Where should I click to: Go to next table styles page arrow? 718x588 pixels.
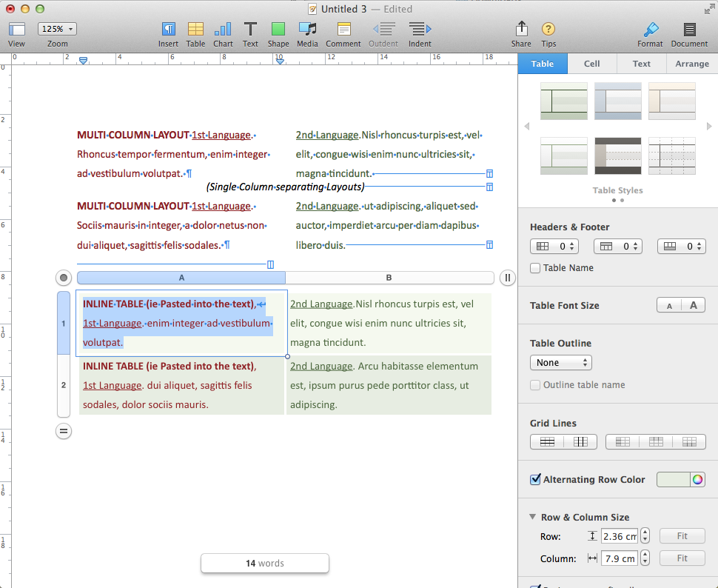tap(709, 126)
